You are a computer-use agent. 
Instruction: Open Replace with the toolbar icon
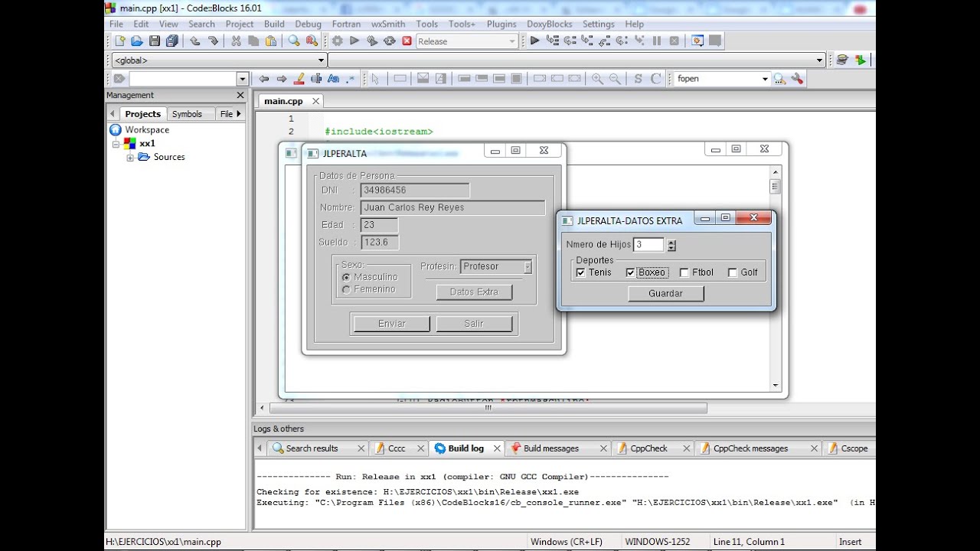[312, 41]
